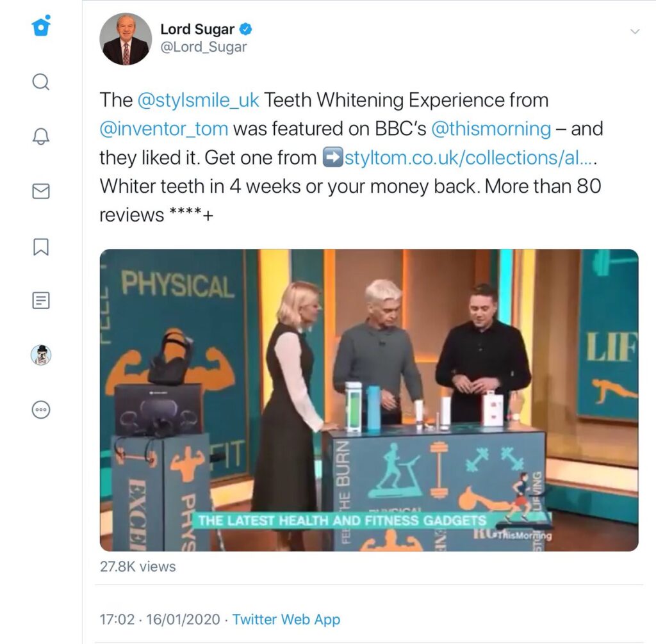The height and width of the screenshot is (644, 656).
Task: Open Lists icon in sidebar
Action: pyautogui.click(x=41, y=301)
